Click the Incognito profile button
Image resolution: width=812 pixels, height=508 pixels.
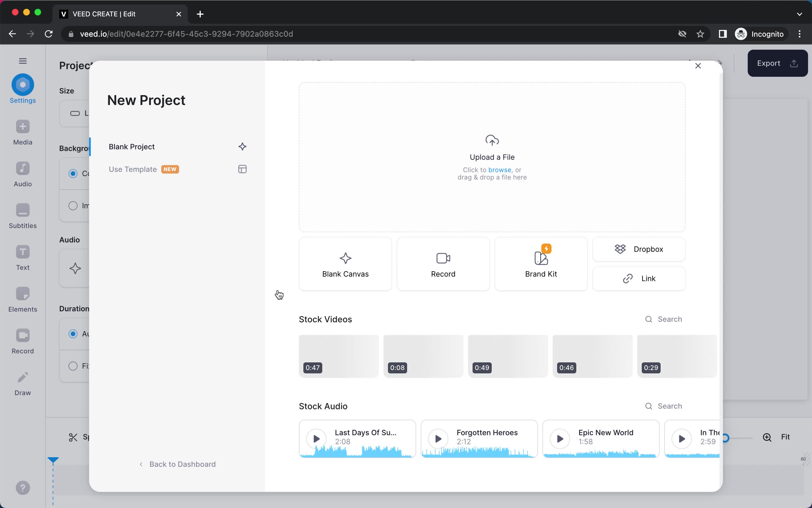tap(760, 34)
